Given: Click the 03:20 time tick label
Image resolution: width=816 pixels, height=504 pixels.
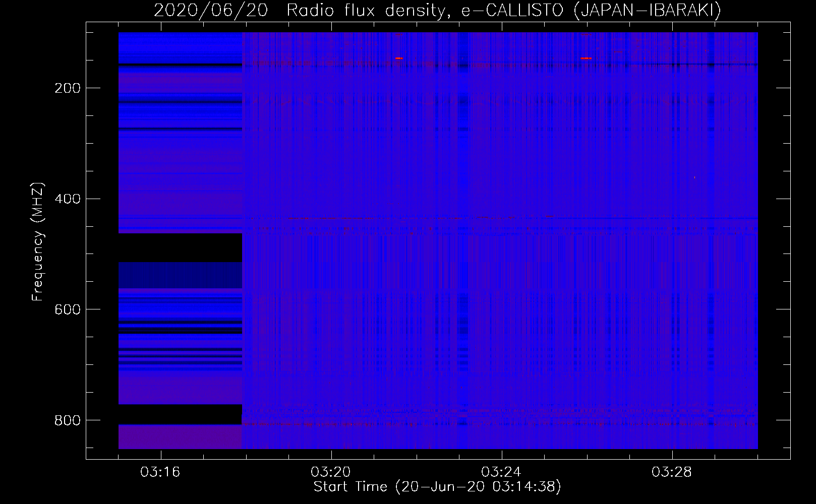Looking at the screenshot, I should (x=331, y=472).
